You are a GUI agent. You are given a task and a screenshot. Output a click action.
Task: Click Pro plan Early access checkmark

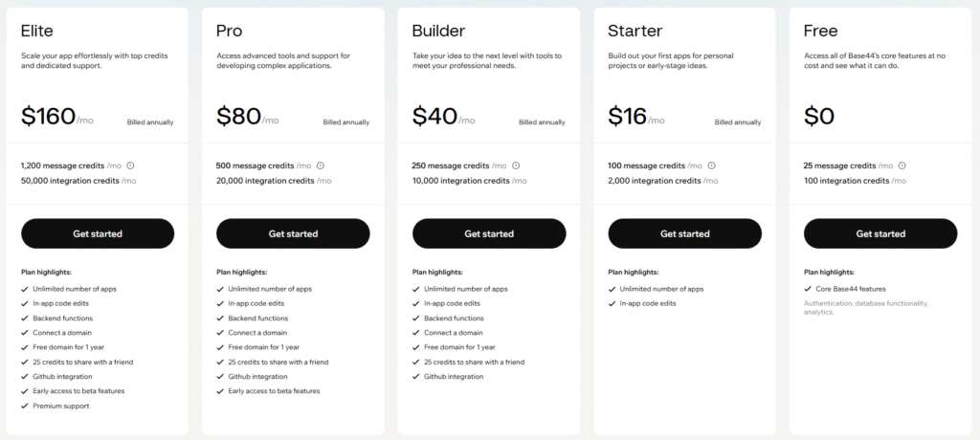(220, 391)
